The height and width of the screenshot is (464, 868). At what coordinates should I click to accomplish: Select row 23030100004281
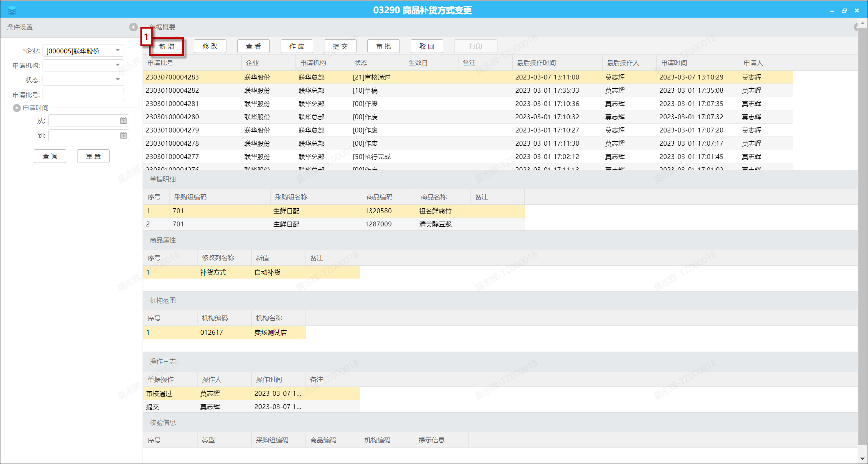(468, 104)
